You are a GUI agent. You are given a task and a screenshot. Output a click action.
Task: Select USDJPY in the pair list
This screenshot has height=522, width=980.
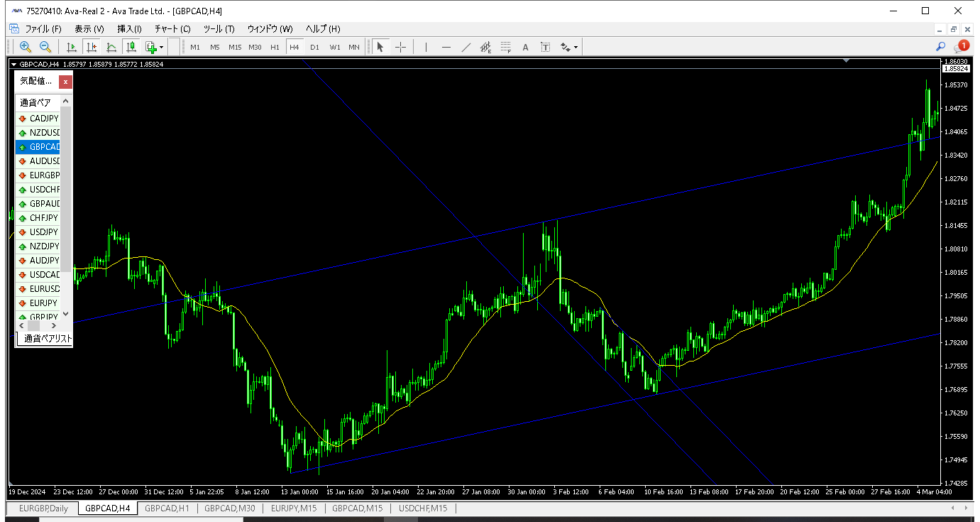(x=38, y=232)
